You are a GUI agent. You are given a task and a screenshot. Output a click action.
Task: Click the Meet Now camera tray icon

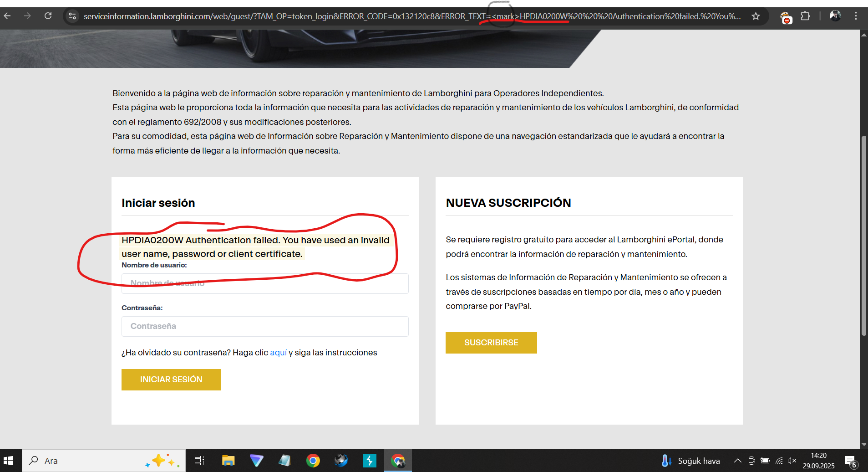click(751, 461)
